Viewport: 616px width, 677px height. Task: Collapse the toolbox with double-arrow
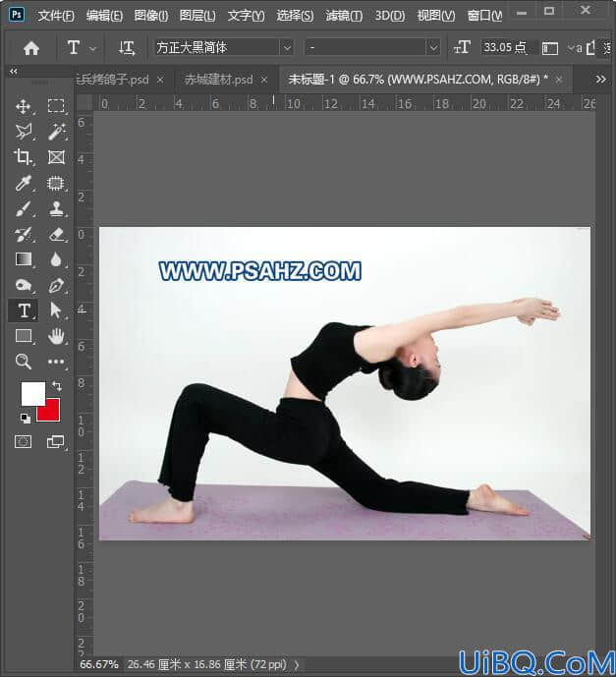(x=14, y=72)
